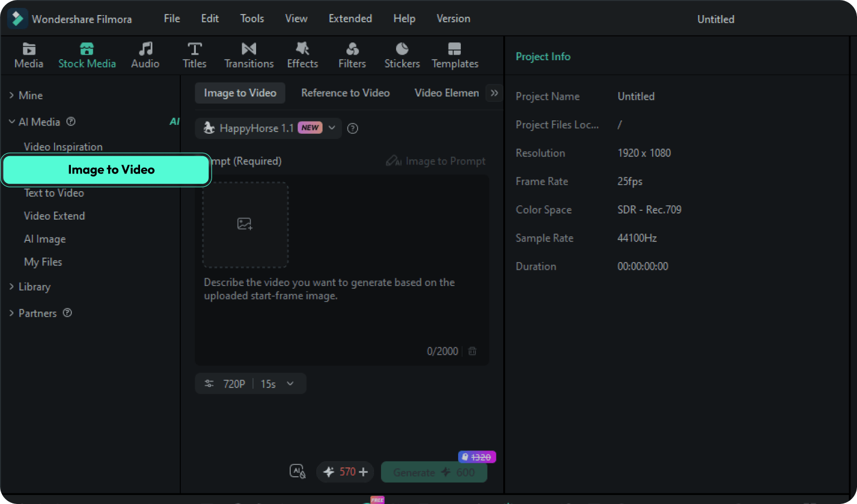Screen dimensions: 857x504
Task: Clear the prompt with the trash icon
Action: click(x=473, y=351)
